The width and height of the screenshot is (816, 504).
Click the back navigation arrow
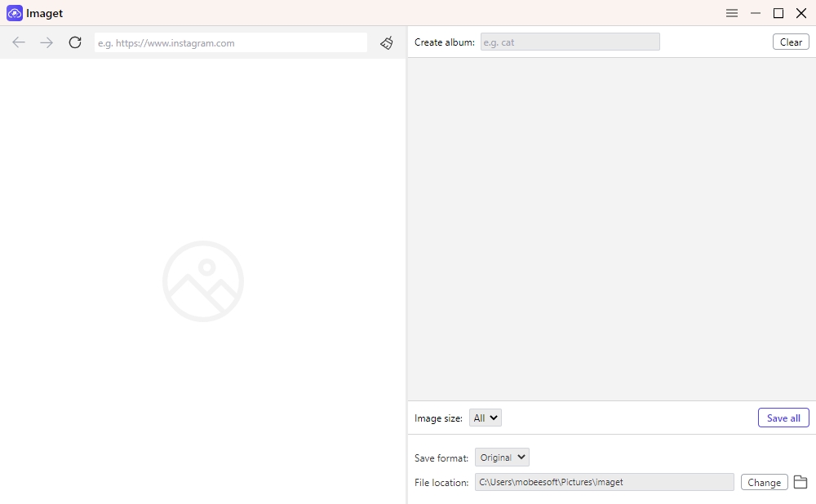pyautogui.click(x=18, y=42)
